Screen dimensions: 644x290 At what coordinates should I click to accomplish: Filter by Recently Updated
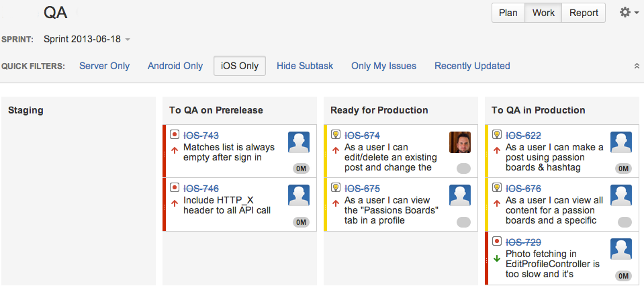coord(472,66)
